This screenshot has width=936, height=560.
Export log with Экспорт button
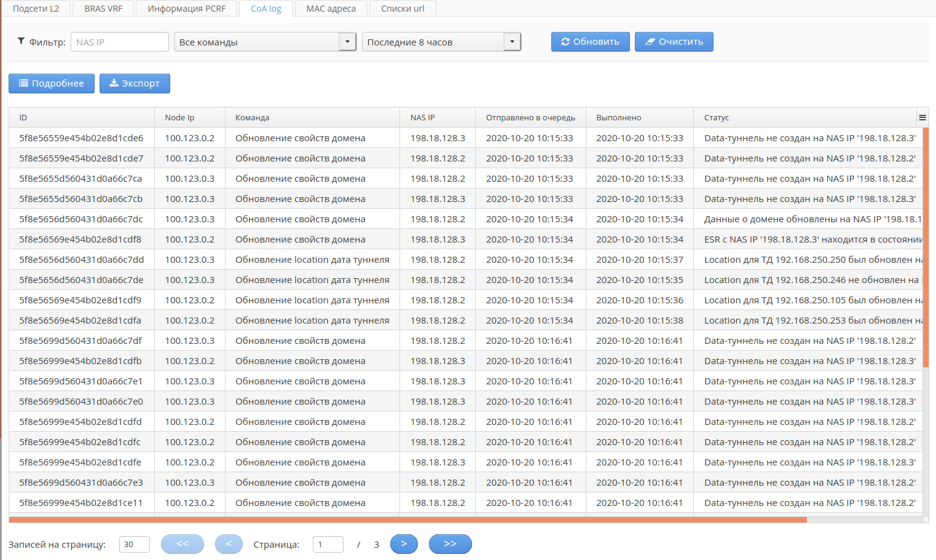[x=135, y=84]
